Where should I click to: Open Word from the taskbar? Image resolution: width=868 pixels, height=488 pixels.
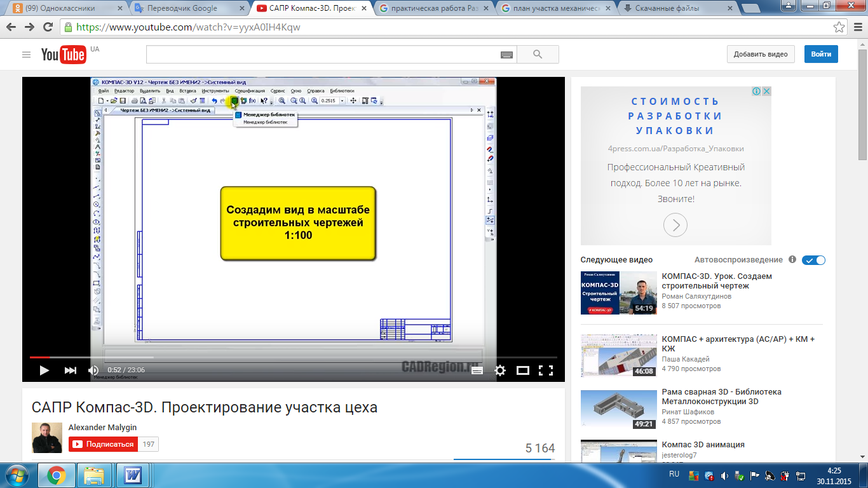133,475
